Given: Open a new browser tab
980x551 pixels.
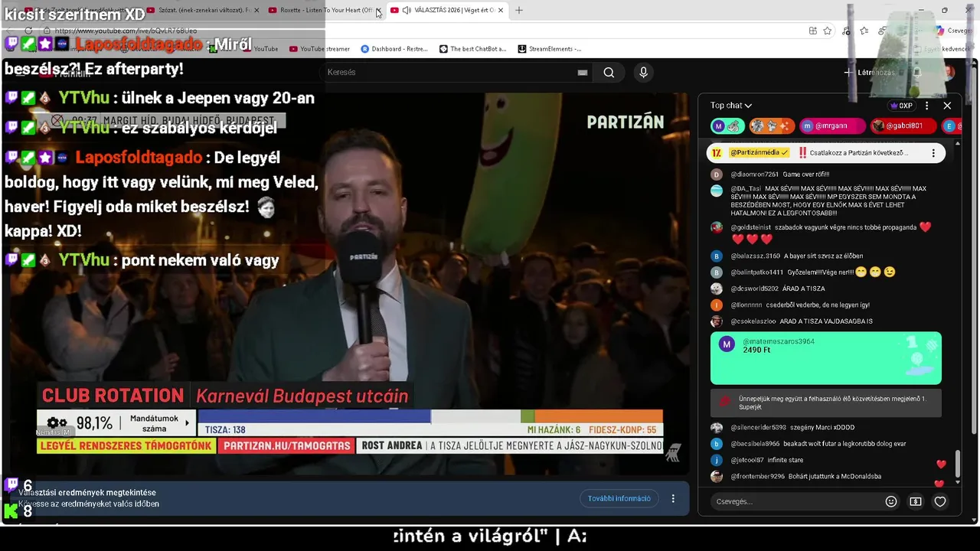Looking at the screenshot, I should 519,10.
